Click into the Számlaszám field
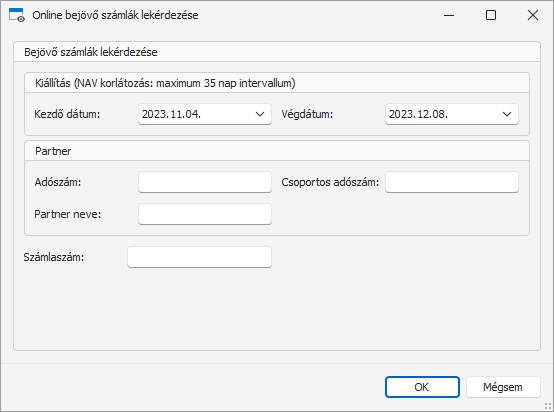The image size is (554, 412). click(x=200, y=257)
